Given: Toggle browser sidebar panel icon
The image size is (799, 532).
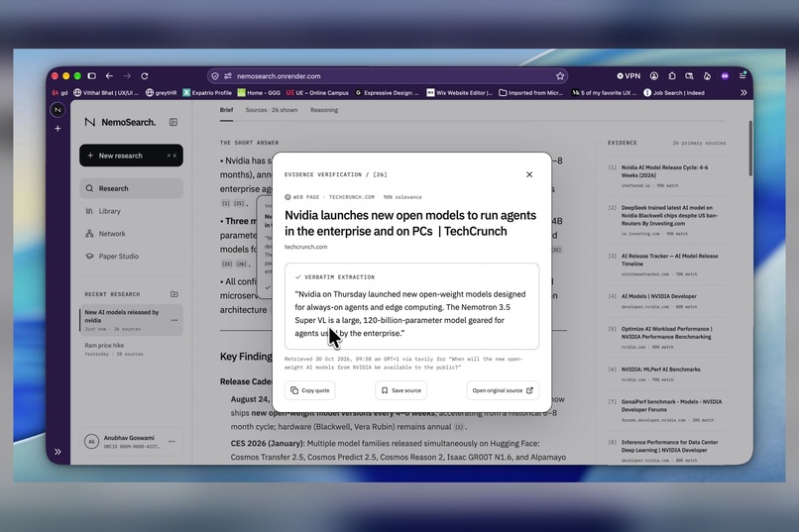Looking at the screenshot, I should click(x=92, y=76).
